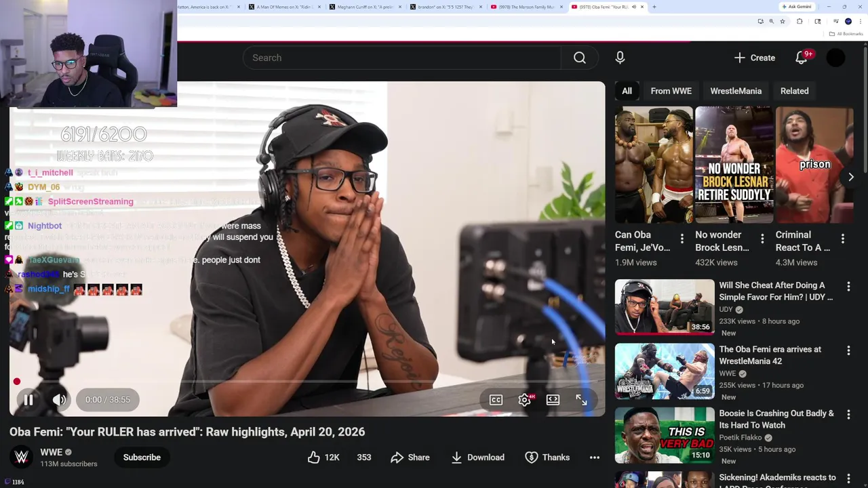
Task: Toggle closed captions (CC) on the player
Action: [496, 400]
